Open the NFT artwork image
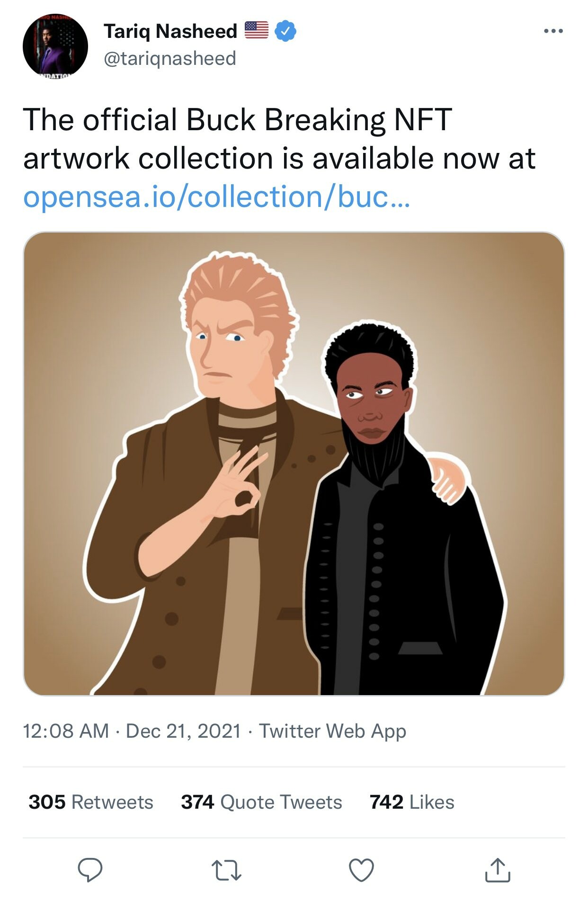This screenshot has height=902, width=588. tap(294, 464)
